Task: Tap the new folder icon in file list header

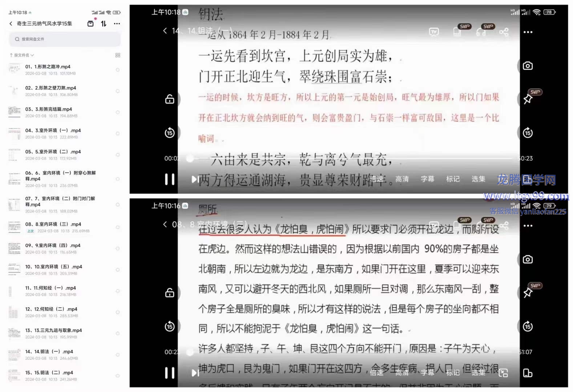Action: coord(90,24)
